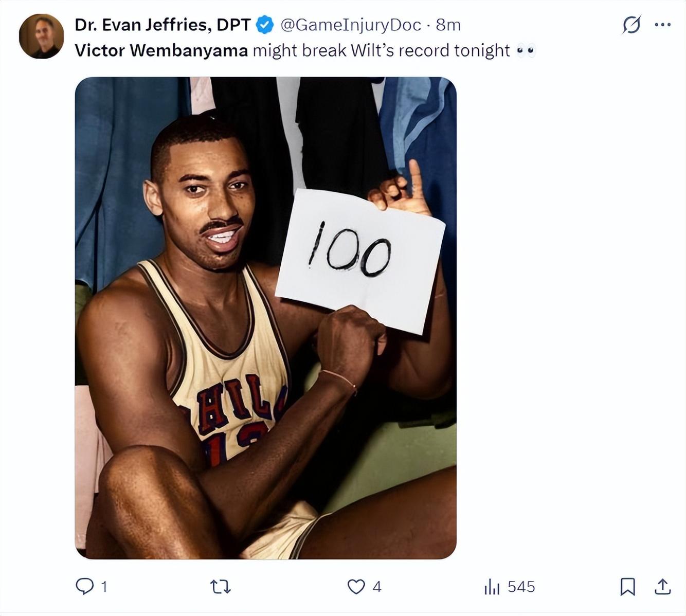686x616 pixels.
Task: Like the tweet with the heart icon
Action: 356,587
